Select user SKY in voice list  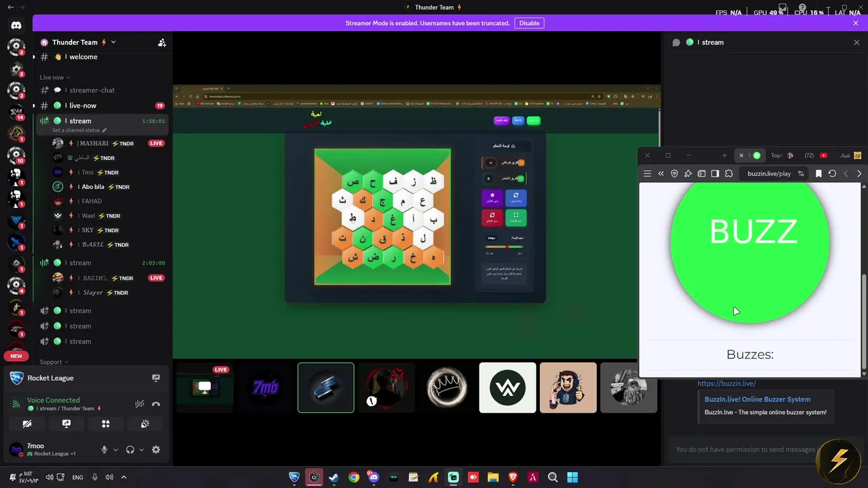point(108,230)
